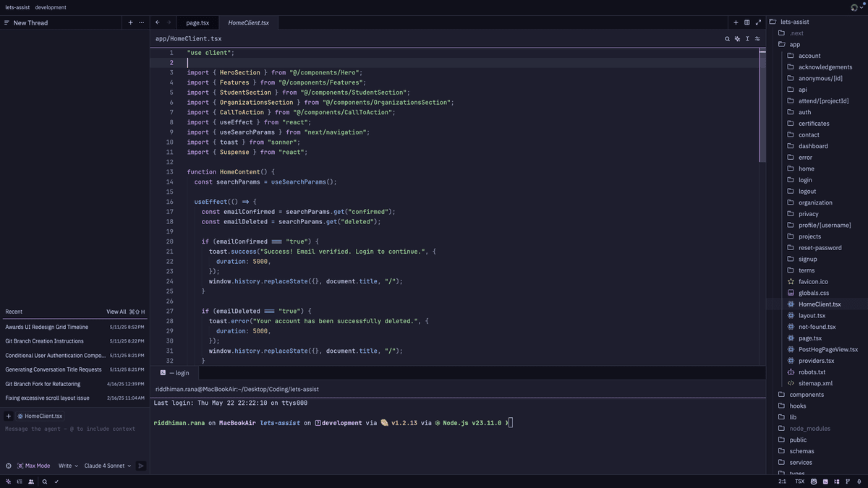Open editor controls sliders icon
Image resolution: width=868 pixels, height=488 pixels.
757,39
